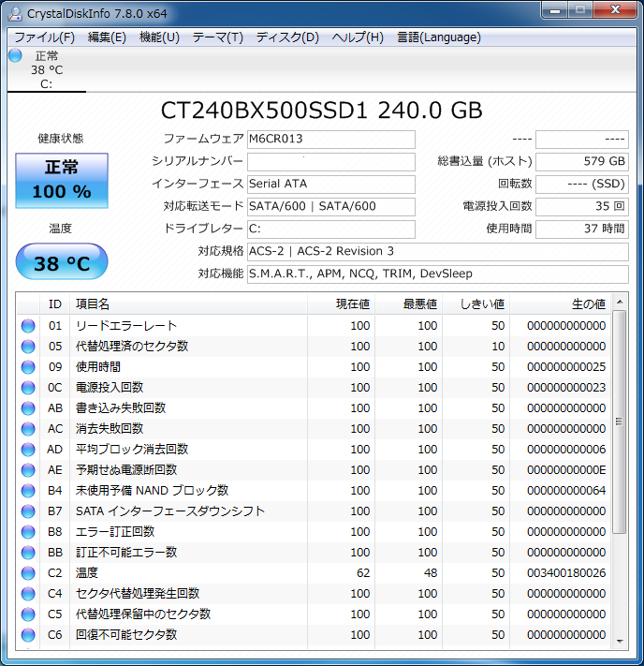
Task: Click the 正常 100 % health status button
Action: 62,181
